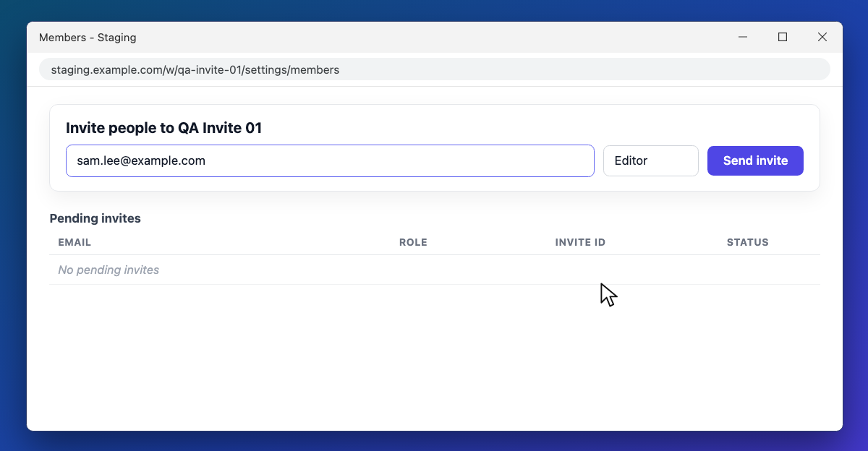Close the Members - Staging window
The width and height of the screenshot is (868, 451).
[822, 37]
